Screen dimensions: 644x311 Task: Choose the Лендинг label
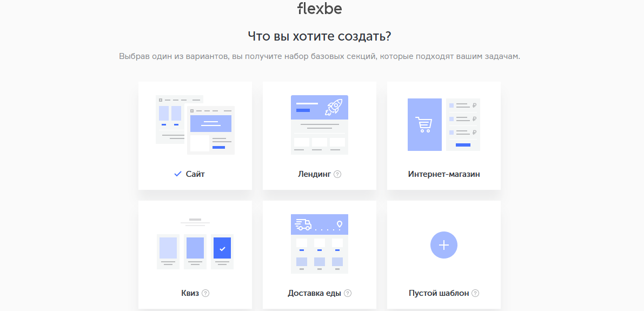[314, 174]
